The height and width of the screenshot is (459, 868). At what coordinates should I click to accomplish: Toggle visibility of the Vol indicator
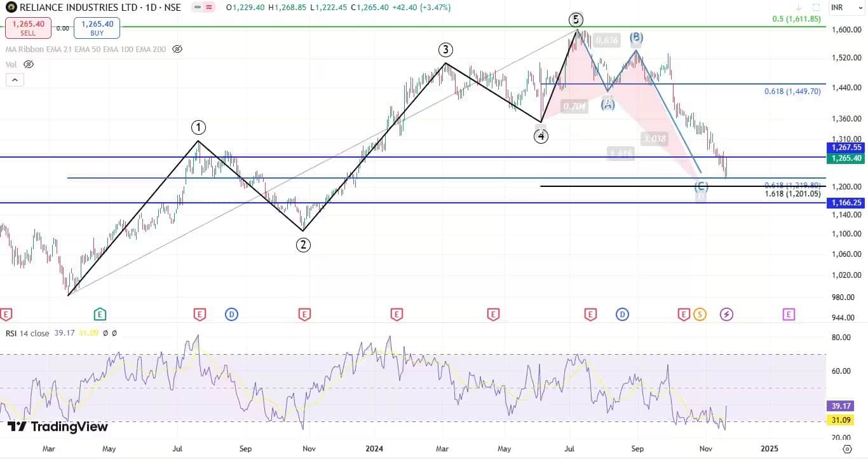(28, 64)
